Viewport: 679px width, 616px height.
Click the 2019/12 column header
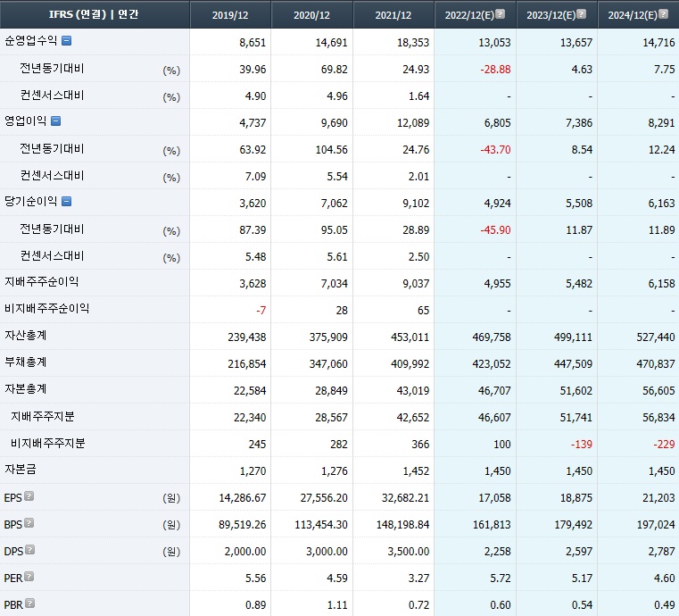[230, 15]
